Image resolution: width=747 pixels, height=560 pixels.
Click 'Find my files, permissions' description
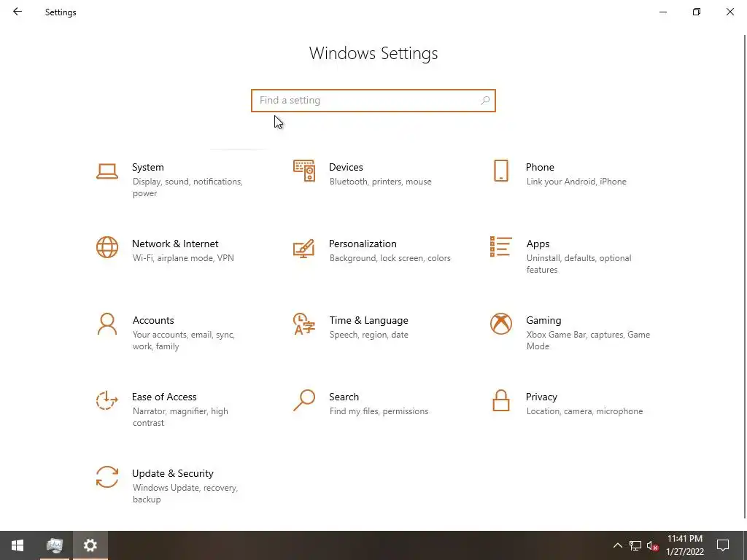[379, 411]
